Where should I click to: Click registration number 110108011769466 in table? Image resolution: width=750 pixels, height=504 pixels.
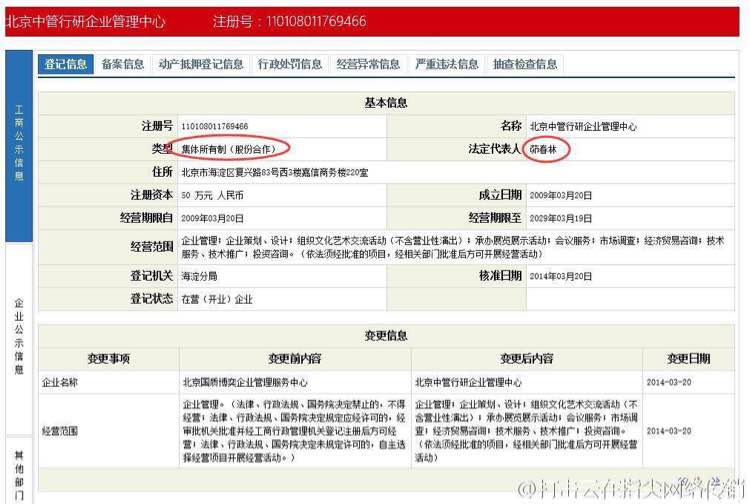[x=214, y=126]
